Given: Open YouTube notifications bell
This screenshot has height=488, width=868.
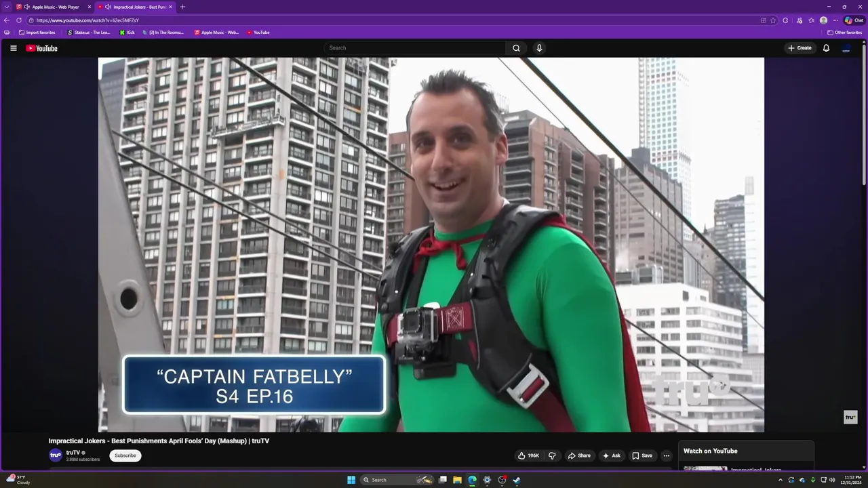Looking at the screenshot, I should tap(826, 48).
